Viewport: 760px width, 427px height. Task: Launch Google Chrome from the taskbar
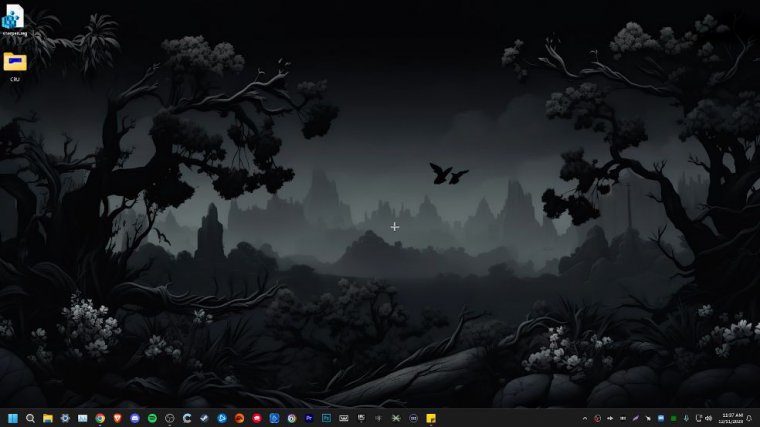100,418
